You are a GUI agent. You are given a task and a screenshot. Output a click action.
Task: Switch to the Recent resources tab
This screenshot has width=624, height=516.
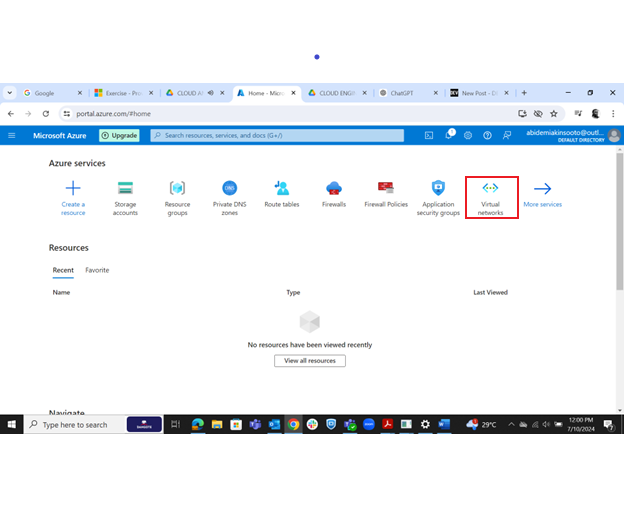click(x=63, y=271)
